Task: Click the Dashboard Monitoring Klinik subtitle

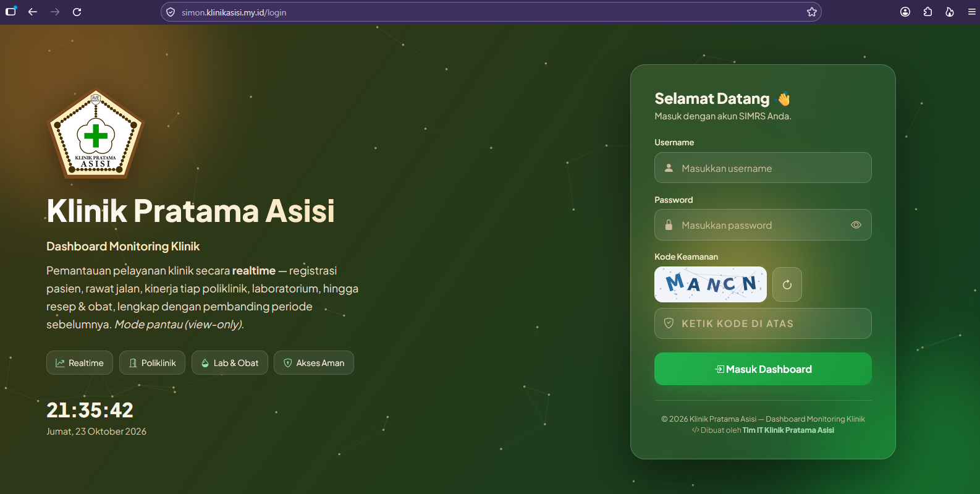Action: point(123,246)
